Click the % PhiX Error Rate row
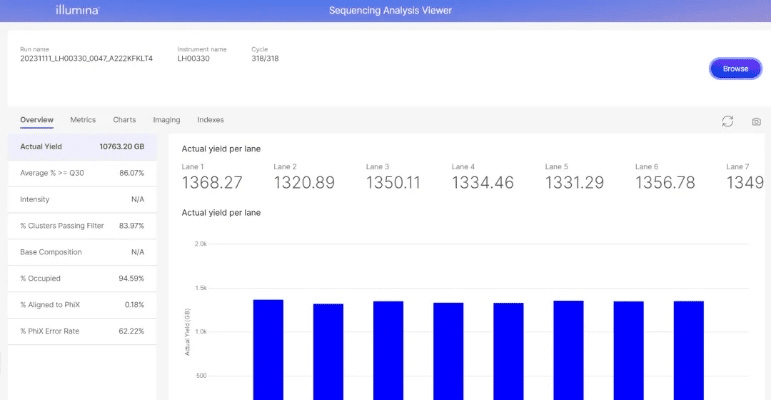 82,331
